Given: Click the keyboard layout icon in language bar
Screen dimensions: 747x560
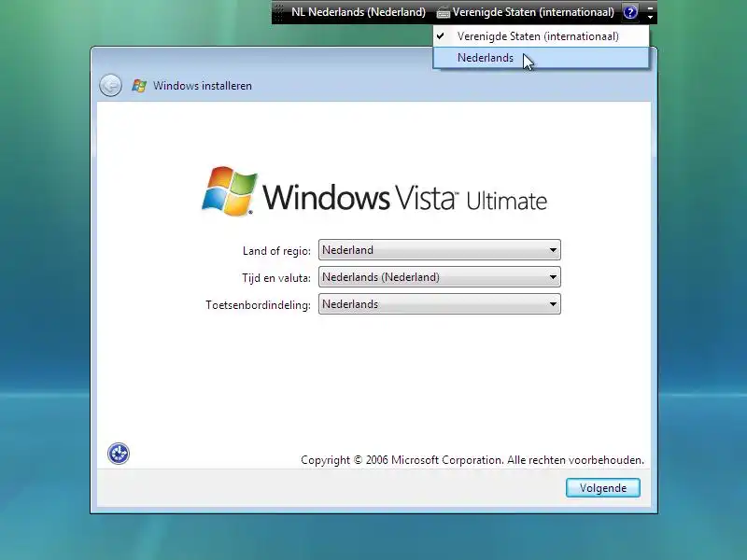Looking at the screenshot, I should click(443, 13).
